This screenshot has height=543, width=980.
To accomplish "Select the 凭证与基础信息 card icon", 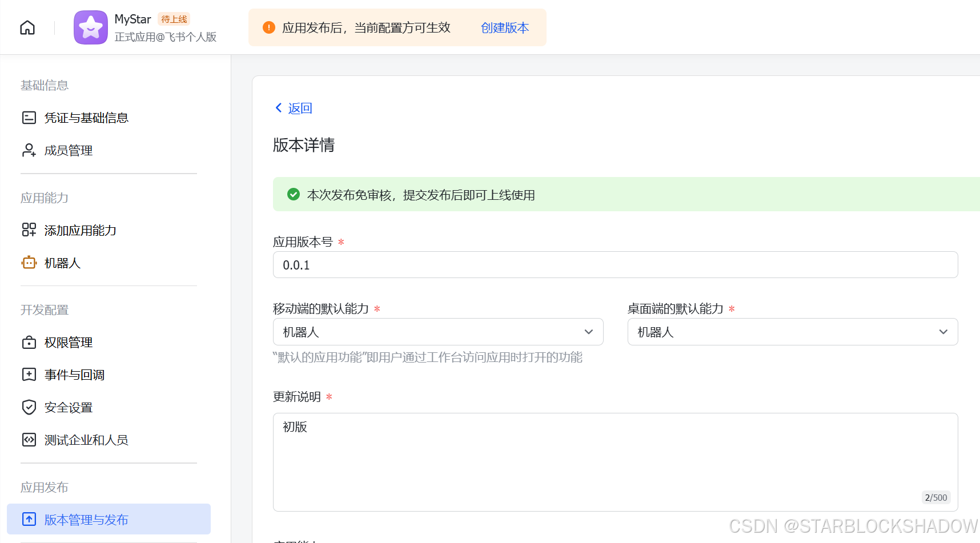I will 29,117.
